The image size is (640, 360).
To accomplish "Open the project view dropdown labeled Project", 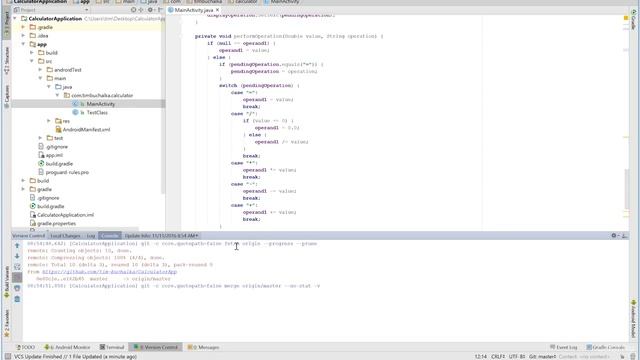I will 51,9.
